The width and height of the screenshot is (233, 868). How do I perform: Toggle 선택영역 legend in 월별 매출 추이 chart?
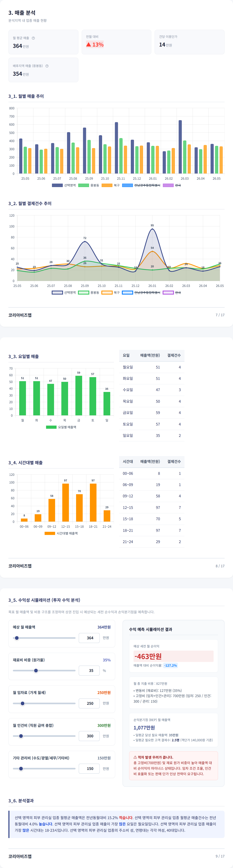(x=64, y=185)
